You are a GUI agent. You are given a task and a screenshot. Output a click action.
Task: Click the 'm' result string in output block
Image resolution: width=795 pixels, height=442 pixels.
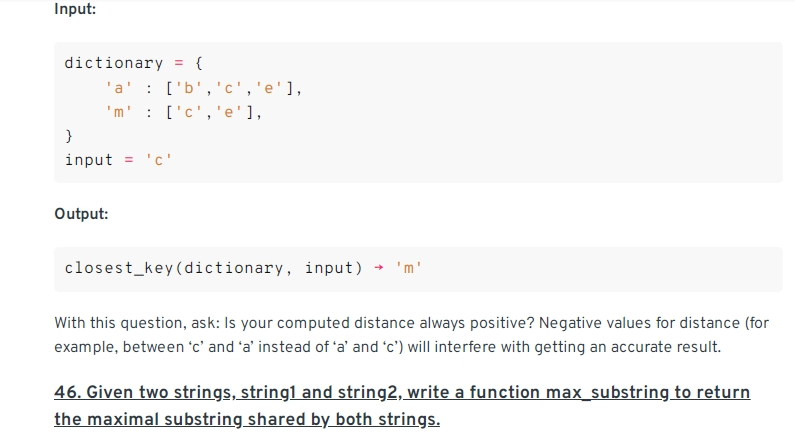click(408, 268)
